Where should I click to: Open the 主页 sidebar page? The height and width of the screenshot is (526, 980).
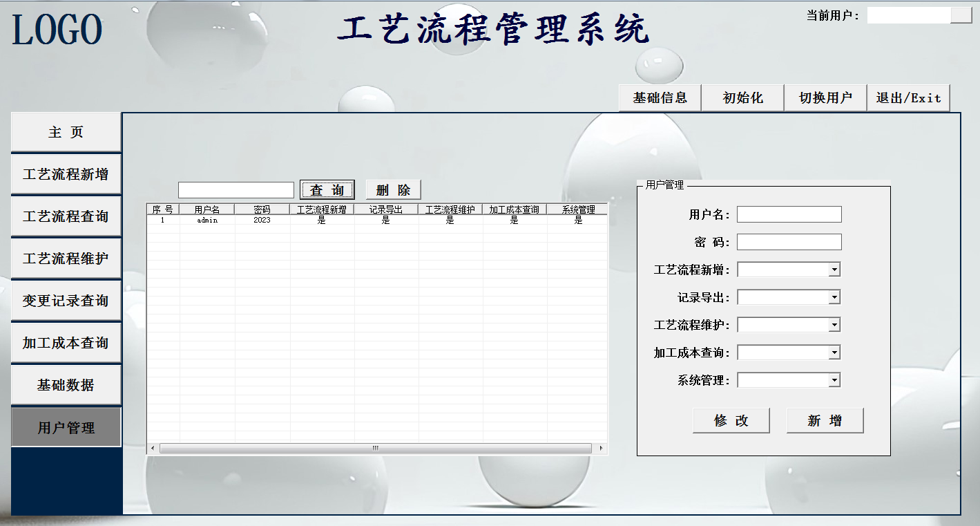tap(66, 132)
